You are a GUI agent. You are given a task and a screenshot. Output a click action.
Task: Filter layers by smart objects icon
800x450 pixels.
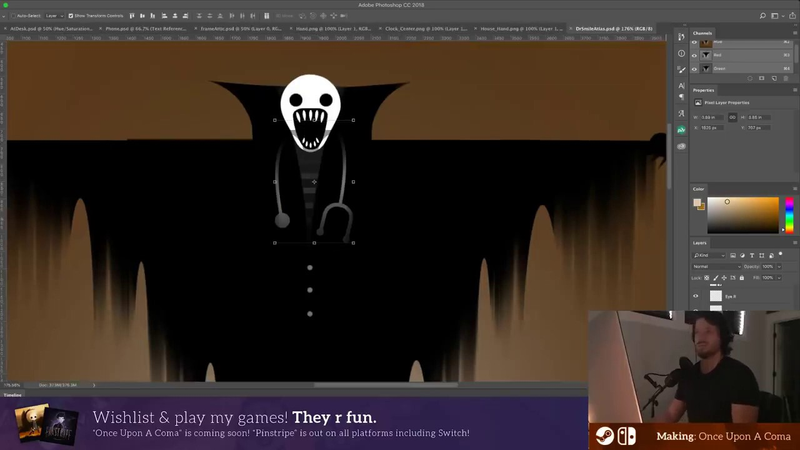(x=771, y=255)
